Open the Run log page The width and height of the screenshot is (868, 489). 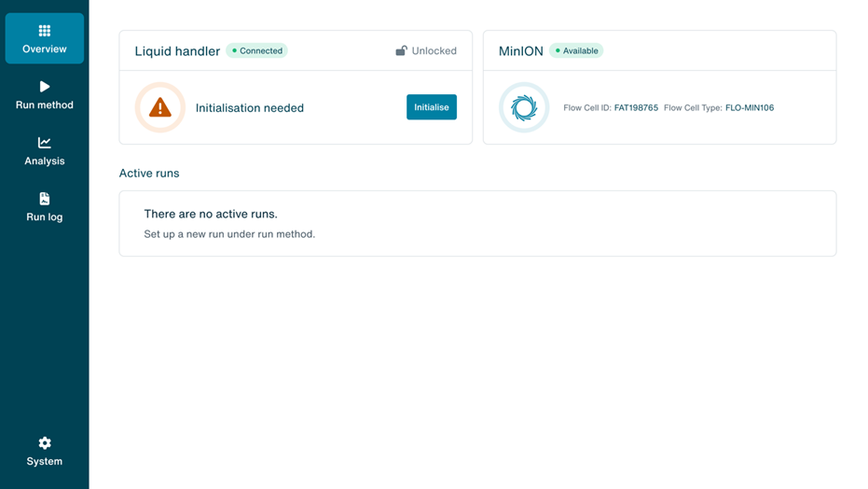(x=45, y=206)
